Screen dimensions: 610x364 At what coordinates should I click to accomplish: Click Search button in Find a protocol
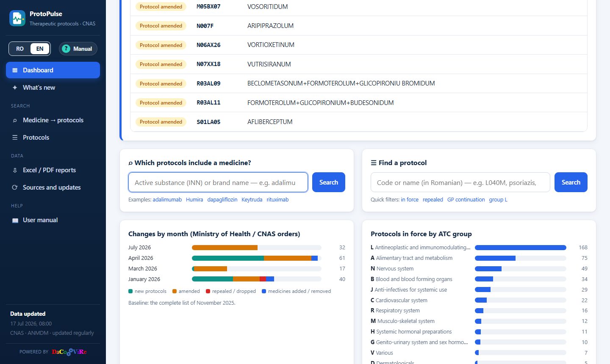coord(571,182)
